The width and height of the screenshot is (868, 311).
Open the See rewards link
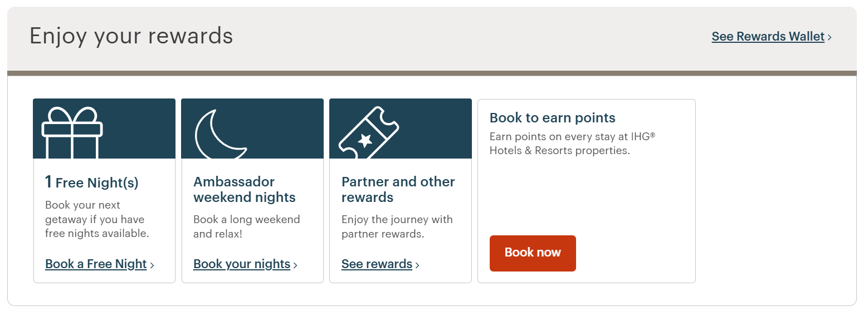click(x=377, y=264)
